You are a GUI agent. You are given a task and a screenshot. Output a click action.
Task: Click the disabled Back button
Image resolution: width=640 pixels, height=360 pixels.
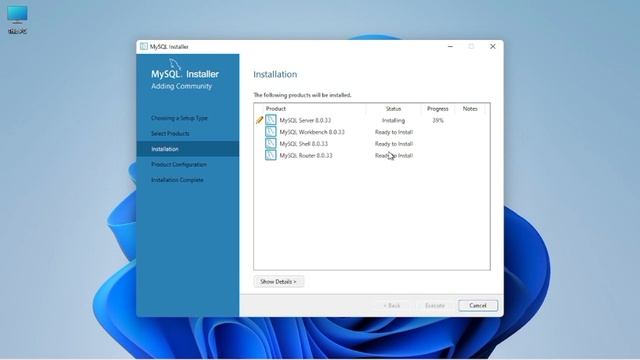point(391,305)
